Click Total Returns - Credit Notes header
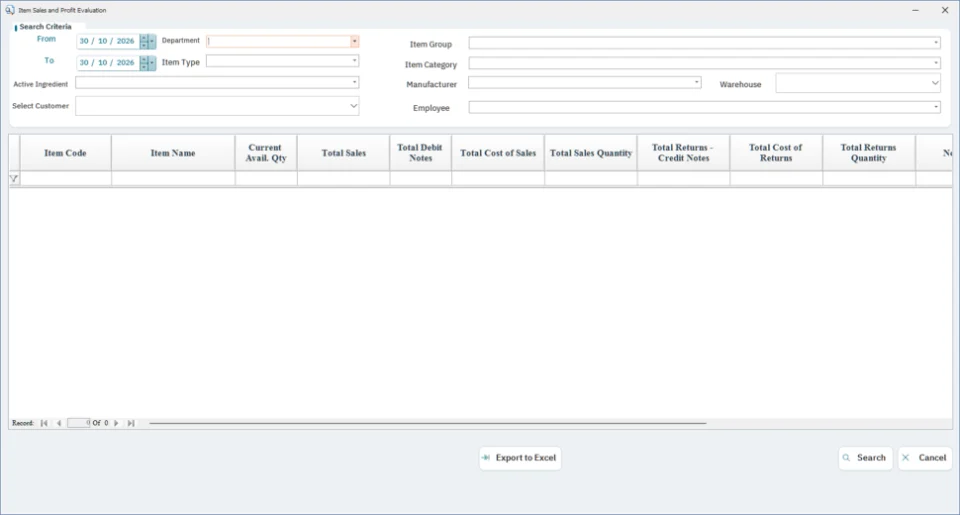 (683, 153)
